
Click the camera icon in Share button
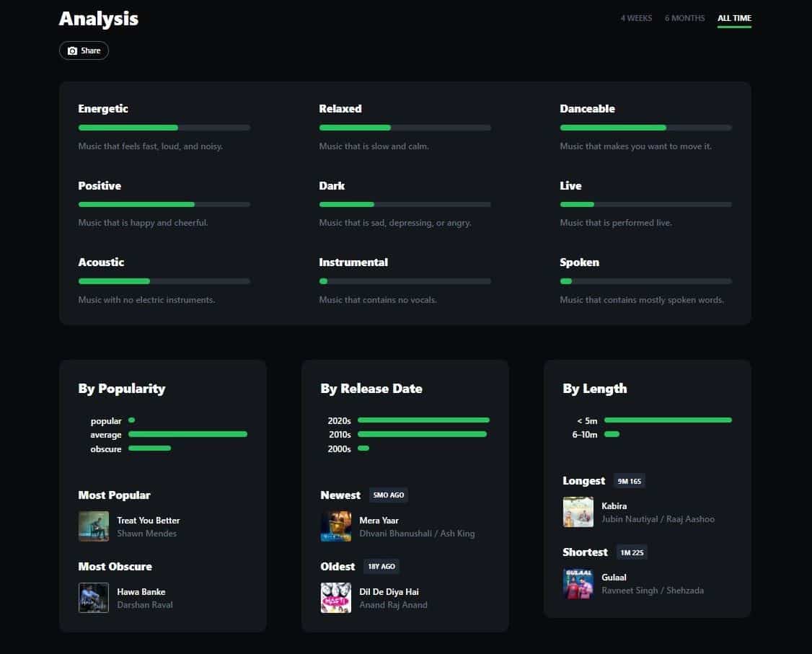tap(73, 50)
